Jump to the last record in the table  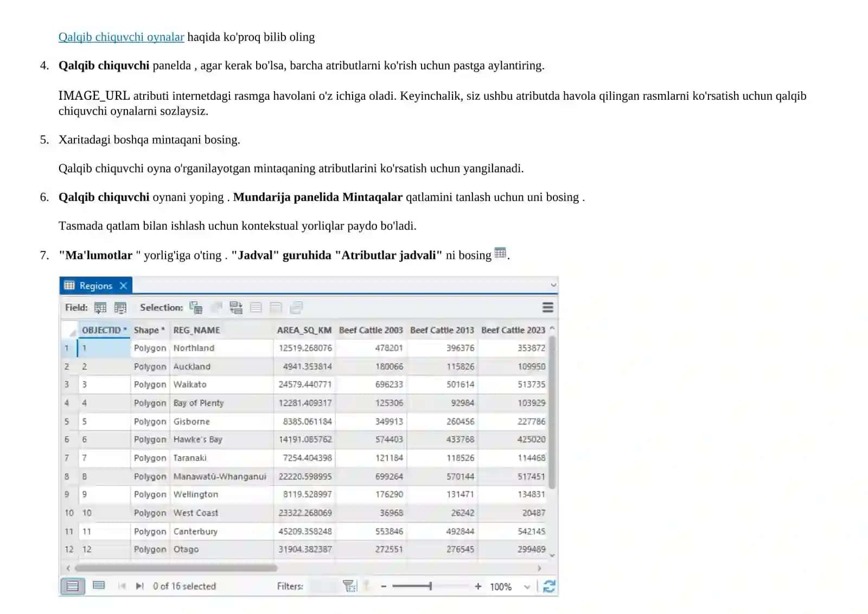click(140, 586)
